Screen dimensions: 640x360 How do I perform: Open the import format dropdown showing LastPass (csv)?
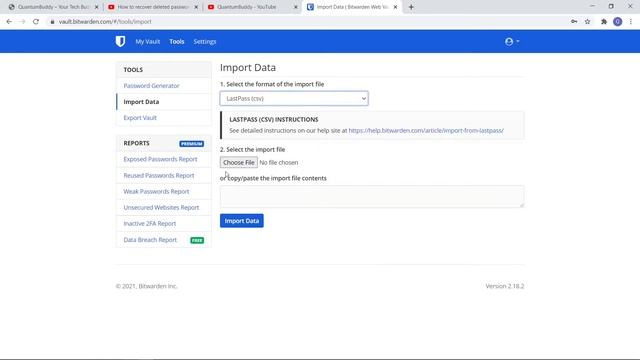click(x=294, y=98)
